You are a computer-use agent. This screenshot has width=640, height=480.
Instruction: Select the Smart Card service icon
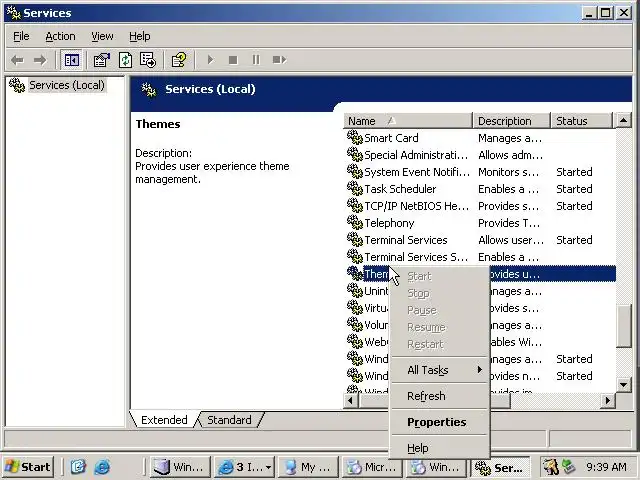point(355,138)
